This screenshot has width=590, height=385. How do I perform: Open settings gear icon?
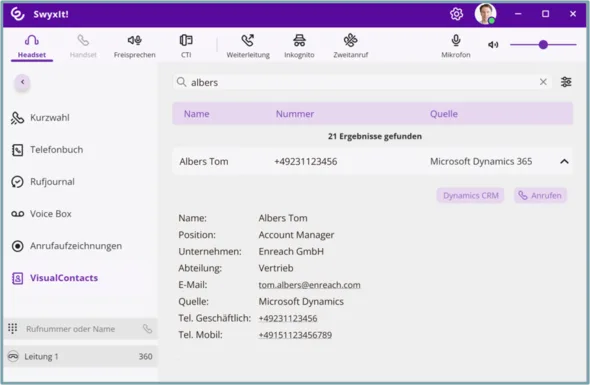(x=456, y=14)
